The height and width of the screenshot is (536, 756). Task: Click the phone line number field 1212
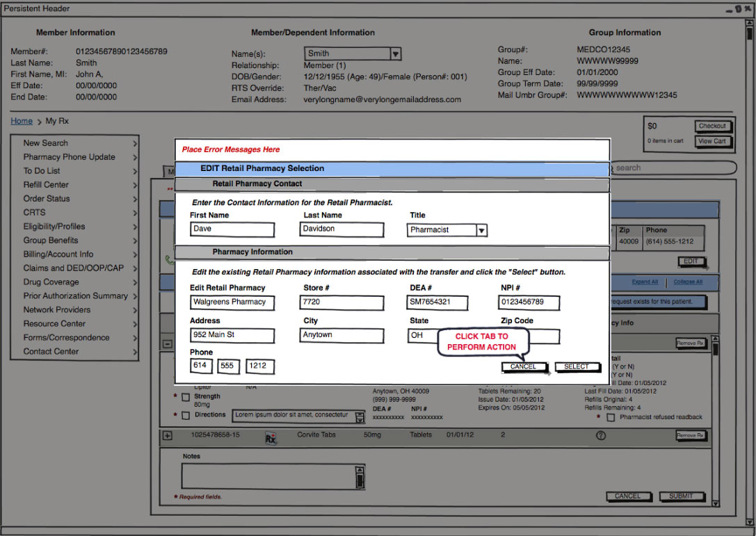coord(260,366)
